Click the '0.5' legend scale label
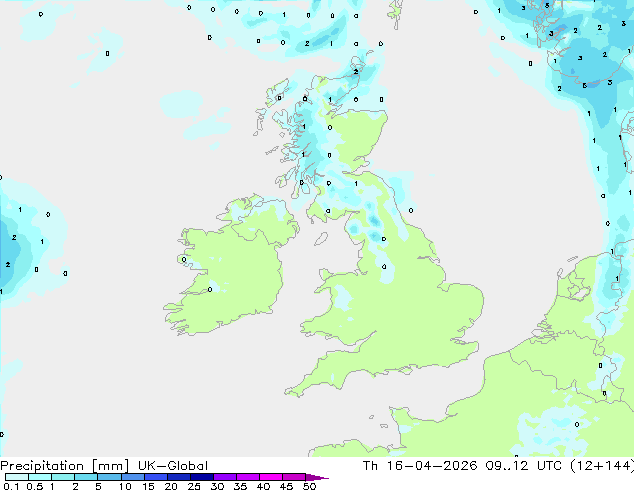The height and width of the screenshot is (490, 634). pyautogui.click(x=35, y=486)
